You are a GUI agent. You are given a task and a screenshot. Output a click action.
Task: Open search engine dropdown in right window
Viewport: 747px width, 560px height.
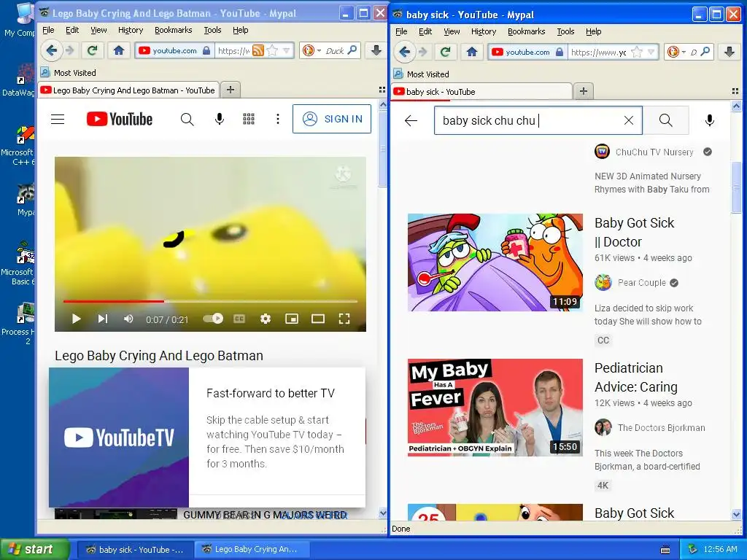pyautogui.click(x=684, y=52)
